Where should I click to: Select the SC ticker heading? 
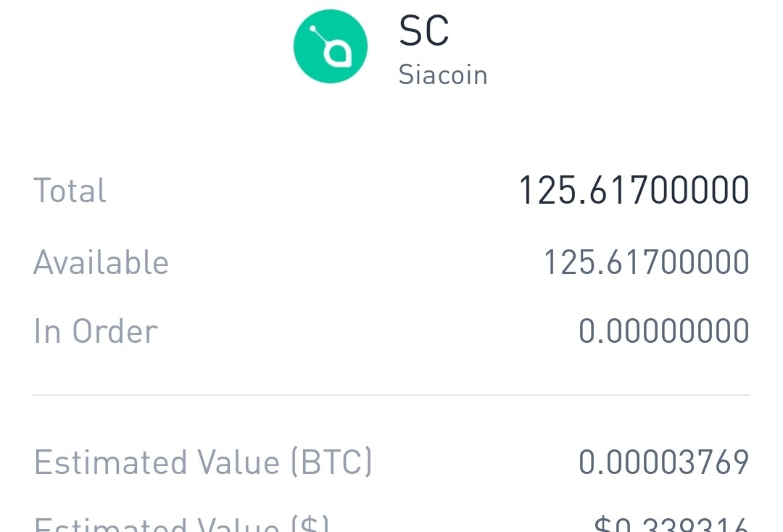pyautogui.click(x=424, y=31)
